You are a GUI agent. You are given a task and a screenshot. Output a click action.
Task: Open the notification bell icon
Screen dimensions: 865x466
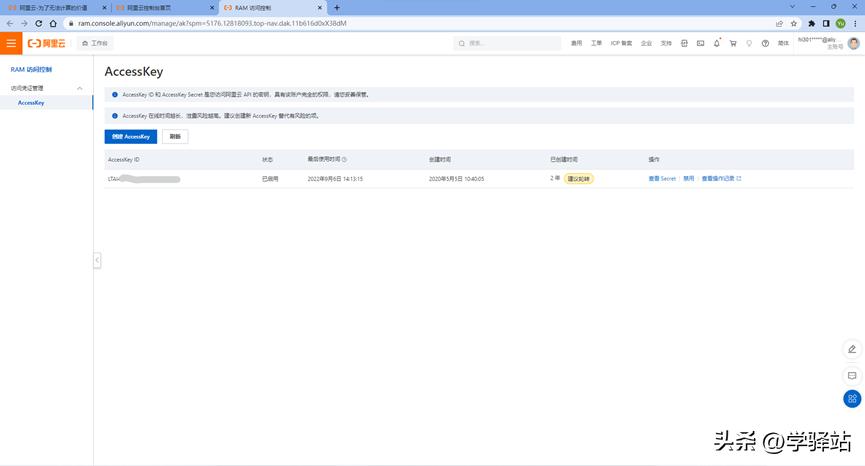click(x=716, y=43)
